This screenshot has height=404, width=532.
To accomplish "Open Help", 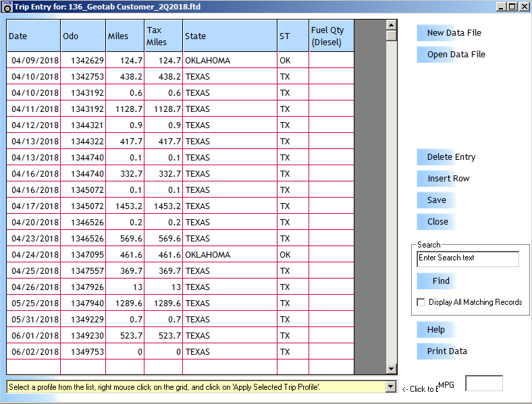I will (435, 330).
